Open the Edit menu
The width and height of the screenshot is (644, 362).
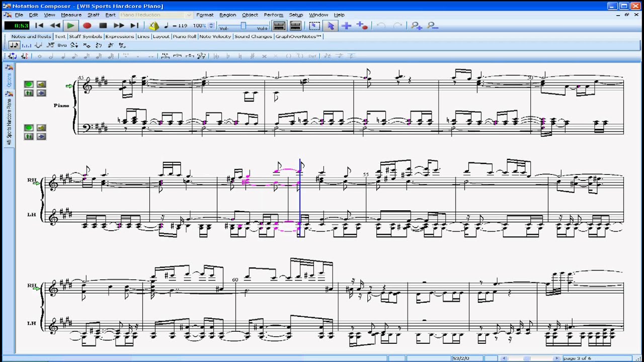click(x=33, y=15)
